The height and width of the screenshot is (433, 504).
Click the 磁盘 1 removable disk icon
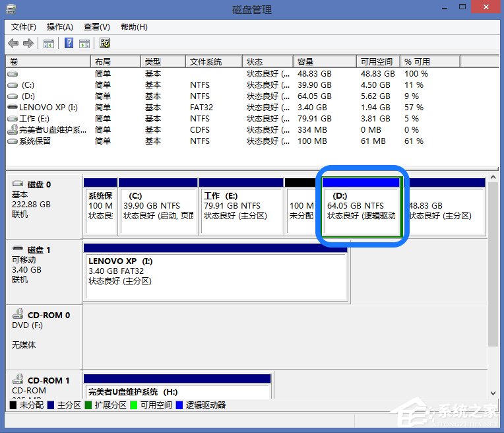coord(18,248)
